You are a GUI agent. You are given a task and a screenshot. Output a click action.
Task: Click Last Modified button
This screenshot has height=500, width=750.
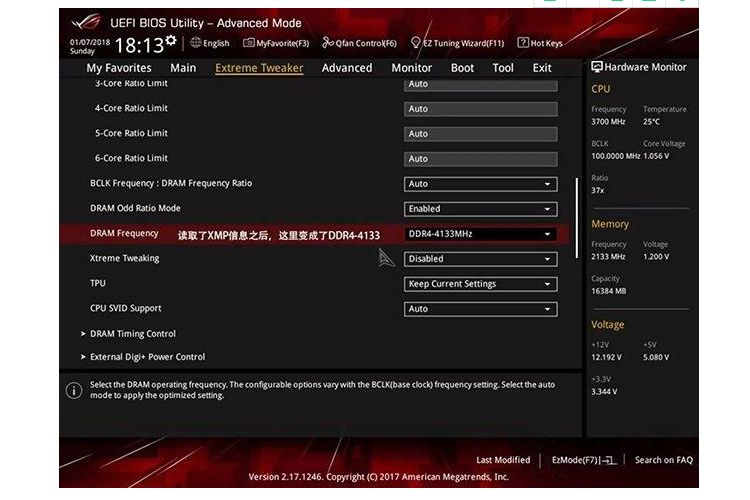[x=503, y=460]
